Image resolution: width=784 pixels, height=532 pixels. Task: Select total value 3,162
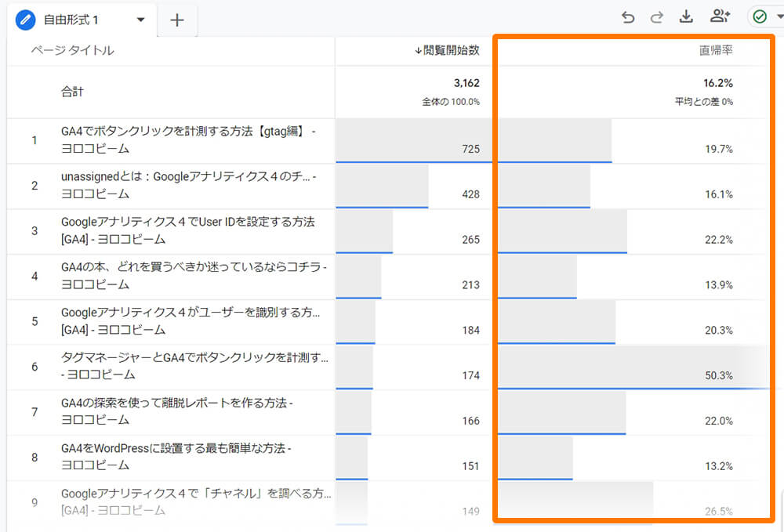click(x=466, y=83)
